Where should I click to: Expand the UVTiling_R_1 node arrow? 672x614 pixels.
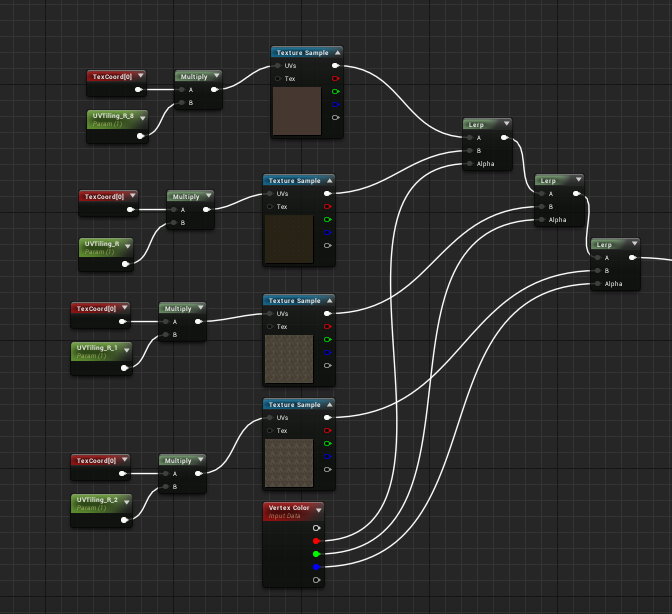click(x=126, y=350)
